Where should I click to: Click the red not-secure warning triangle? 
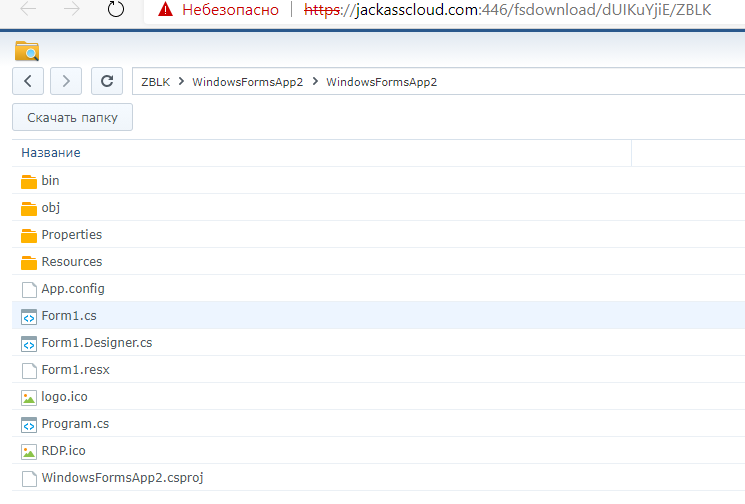coord(165,9)
